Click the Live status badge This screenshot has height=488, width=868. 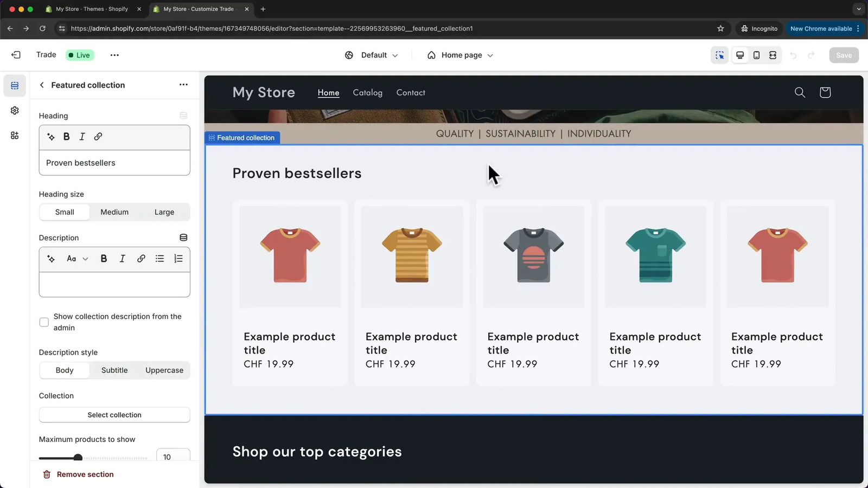(x=80, y=55)
